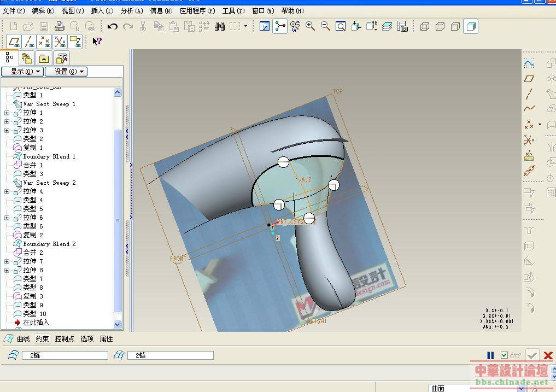Open the 设置(G) dropdown
556x392 pixels.
coord(66,72)
